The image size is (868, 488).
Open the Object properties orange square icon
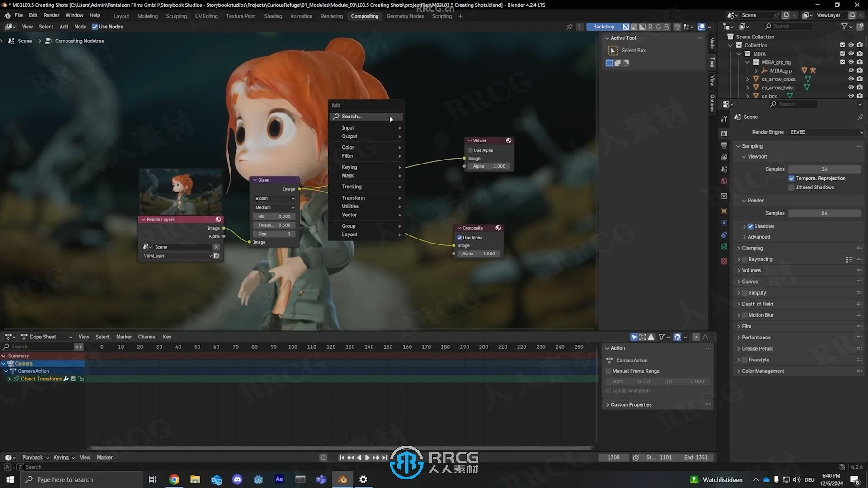(x=724, y=211)
